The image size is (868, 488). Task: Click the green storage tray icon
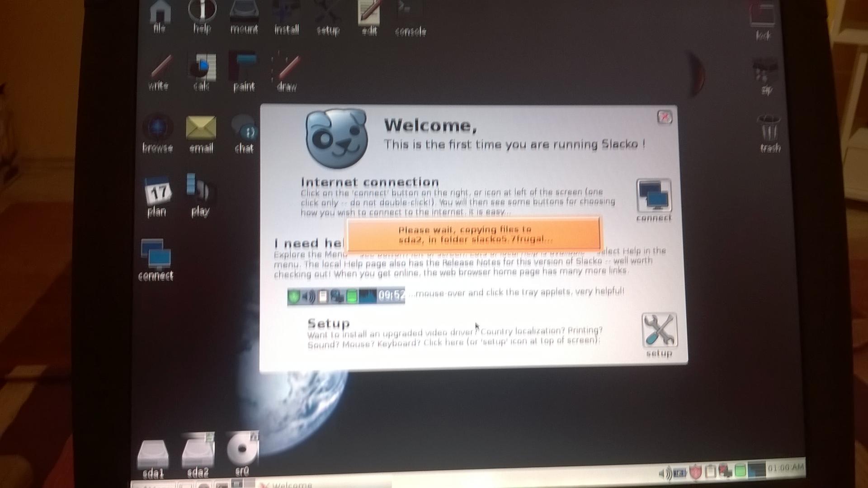click(x=740, y=470)
